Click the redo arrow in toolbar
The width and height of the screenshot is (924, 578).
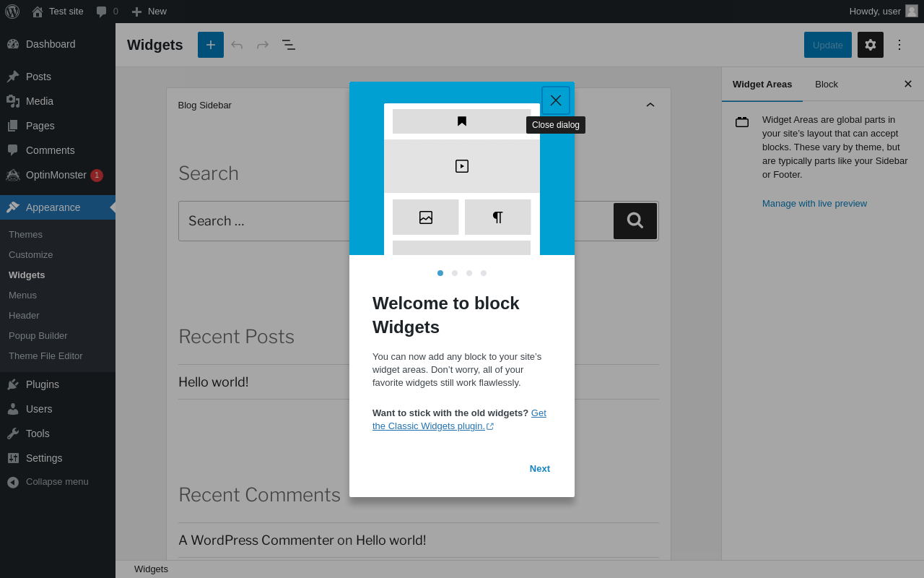263,45
